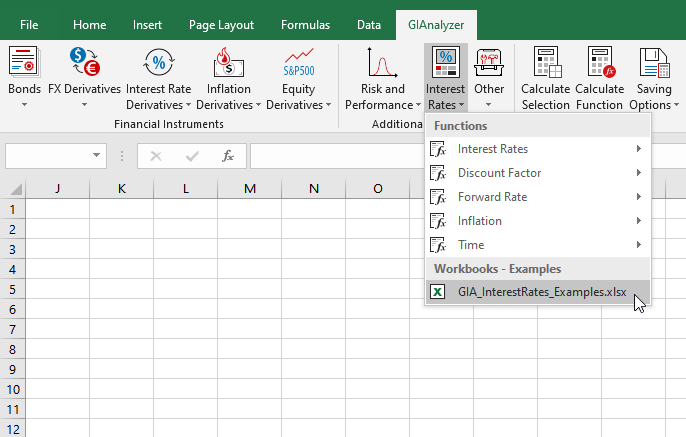Click the formula bar Enter checkmark icon

pyautogui.click(x=192, y=156)
